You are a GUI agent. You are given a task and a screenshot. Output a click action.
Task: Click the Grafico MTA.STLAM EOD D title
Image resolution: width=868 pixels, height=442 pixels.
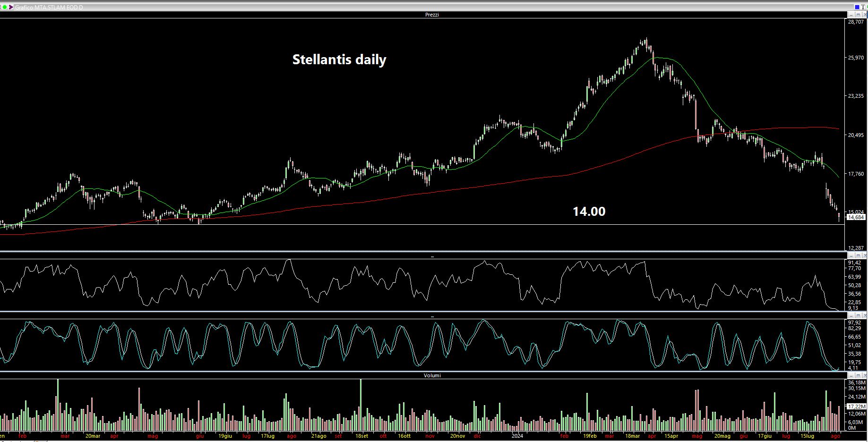coord(49,7)
